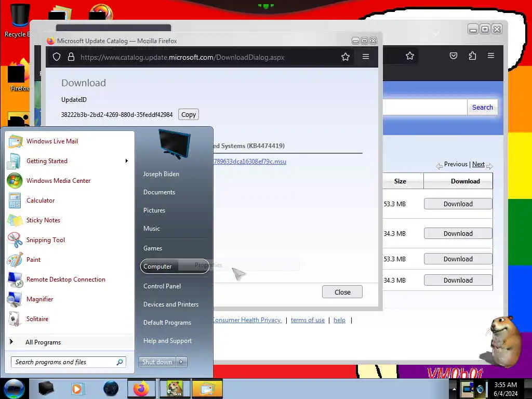This screenshot has height=399, width=532.
Task: Click the search magnifier in Start menu
Action: pyautogui.click(x=120, y=362)
